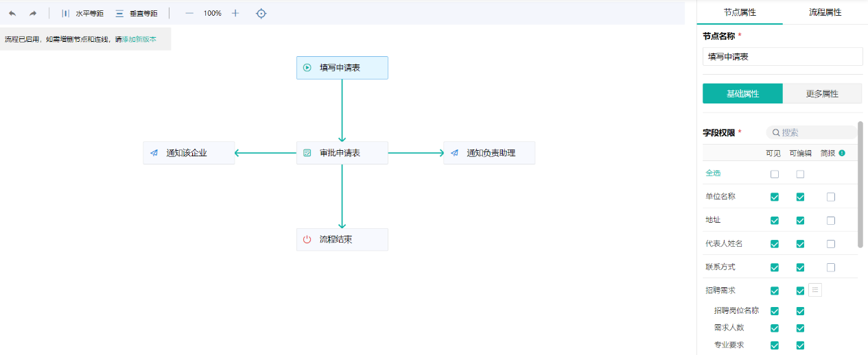Click the 添加新版本 link
Screen dimensions: 868x355
coord(139,39)
